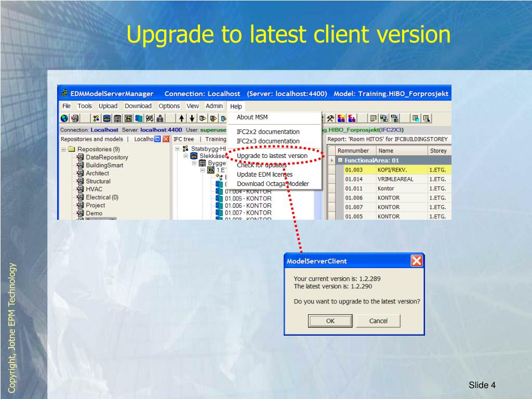532x399 pixels.
Task: Click the repository icon next to the globe
Action: tap(75, 118)
